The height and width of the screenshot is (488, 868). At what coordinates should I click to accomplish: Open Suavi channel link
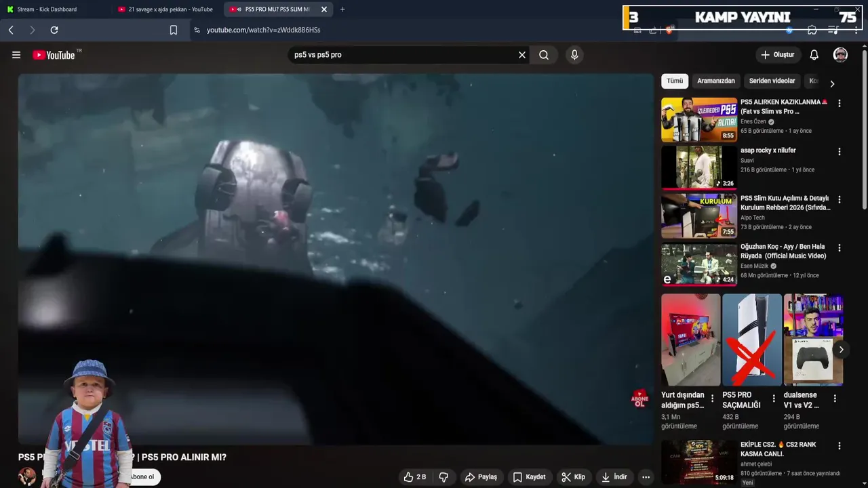tap(747, 161)
